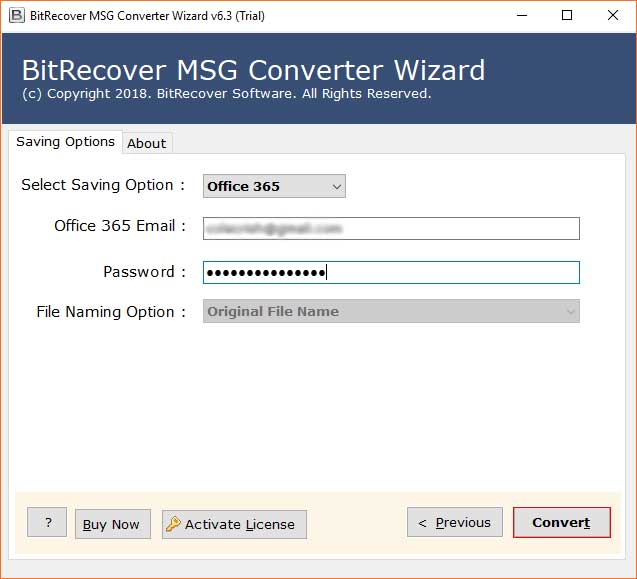637x579 pixels.
Task: Close the MSG Converter Wizard window
Action: [x=613, y=15]
